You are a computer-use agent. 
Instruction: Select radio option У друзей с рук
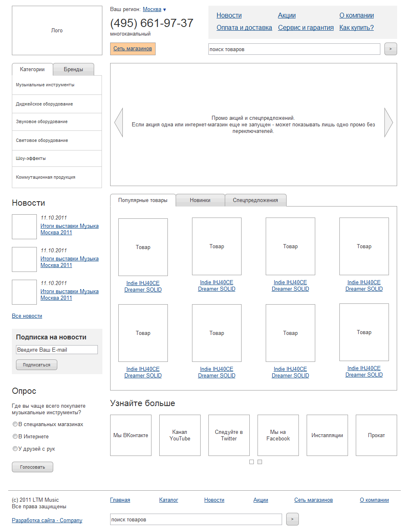(15, 449)
